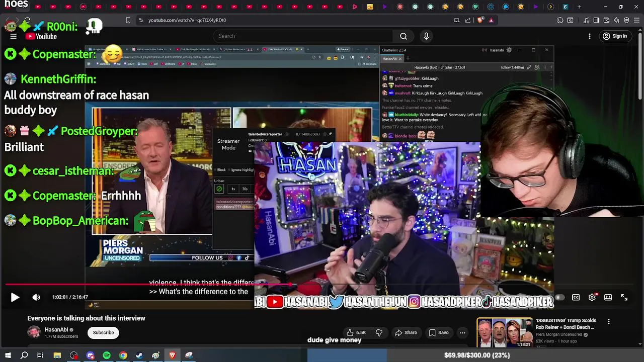644x362 pixels.
Task: Toggle the autoplay switch
Action: pyautogui.click(x=559, y=297)
